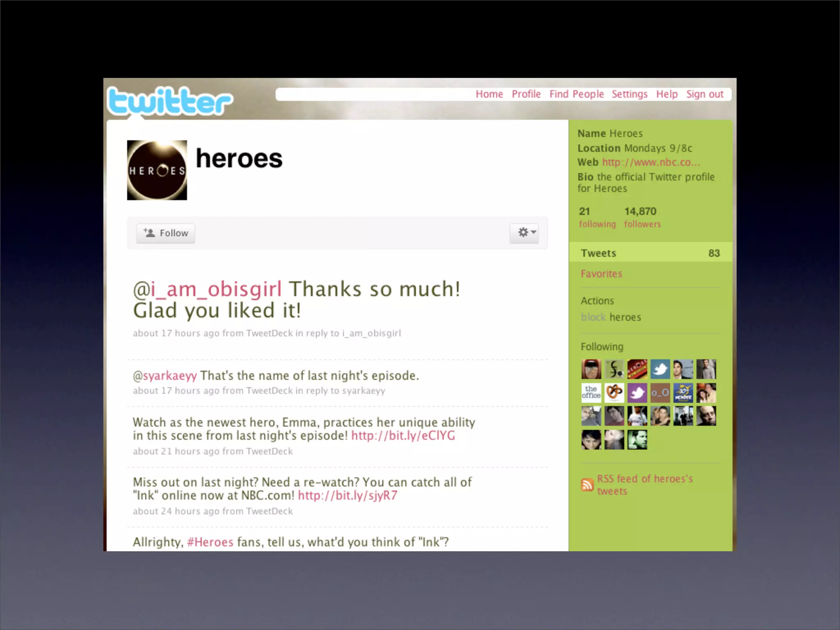Open 'the office' following thumbnail
This screenshot has height=630, width=840.
[x=591, y=393]
